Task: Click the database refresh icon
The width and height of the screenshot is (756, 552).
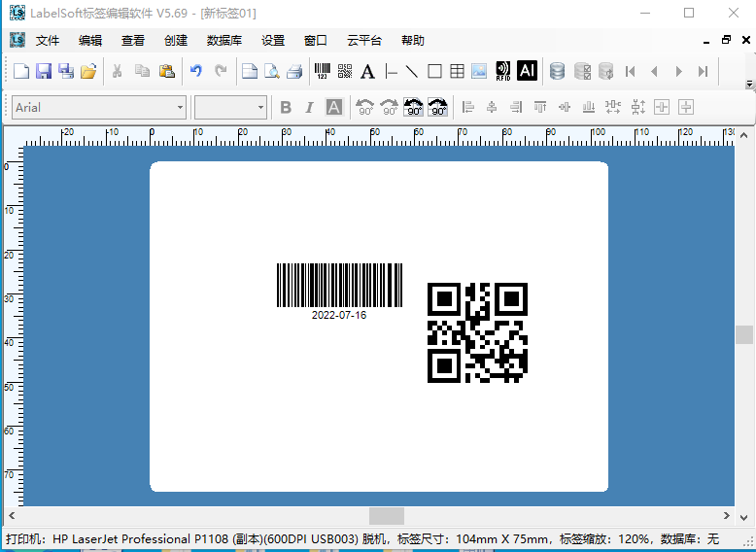Action: [x=606, y=71]
